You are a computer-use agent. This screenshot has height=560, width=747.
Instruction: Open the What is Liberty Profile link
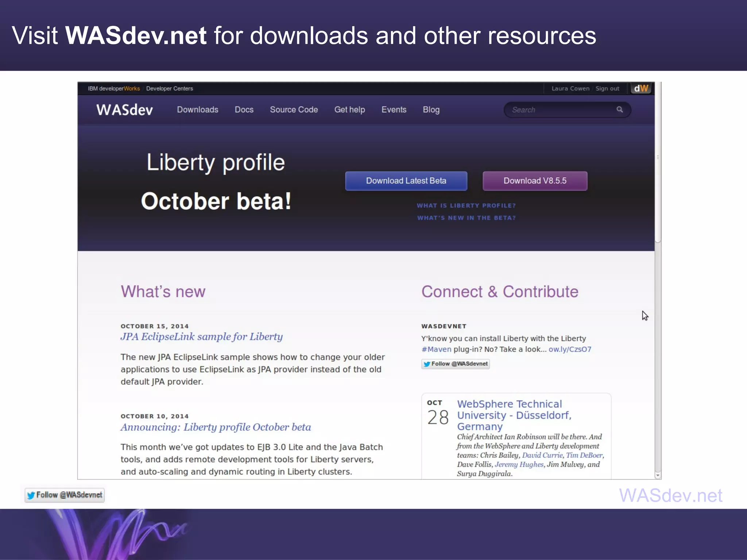tap(466, 206)
